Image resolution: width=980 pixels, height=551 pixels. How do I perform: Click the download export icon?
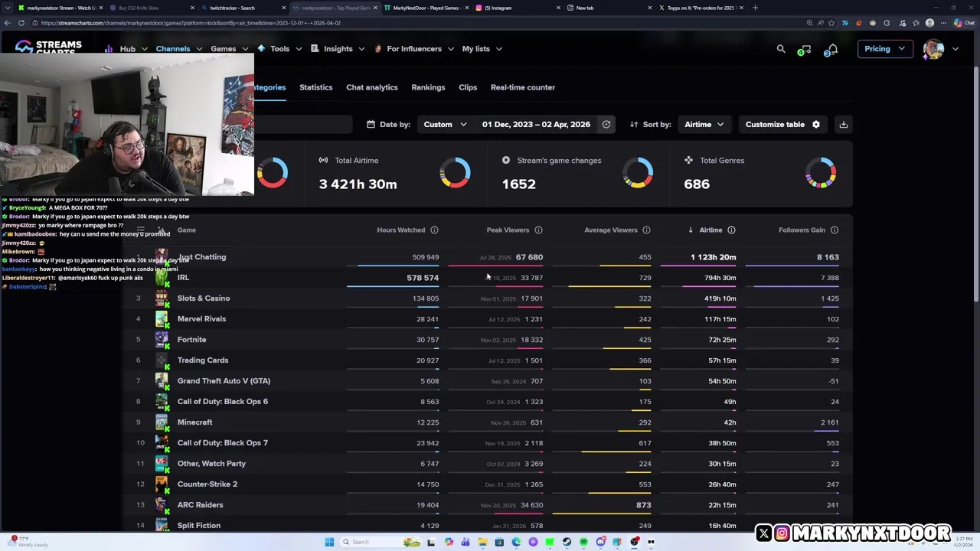[843, 124]
